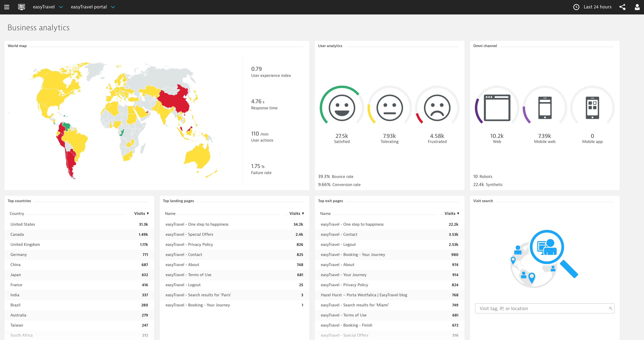Open landing page 'easyTravel - Special Offers'
The width and height of the screenshot is (644, 340).
pos(189,234)
